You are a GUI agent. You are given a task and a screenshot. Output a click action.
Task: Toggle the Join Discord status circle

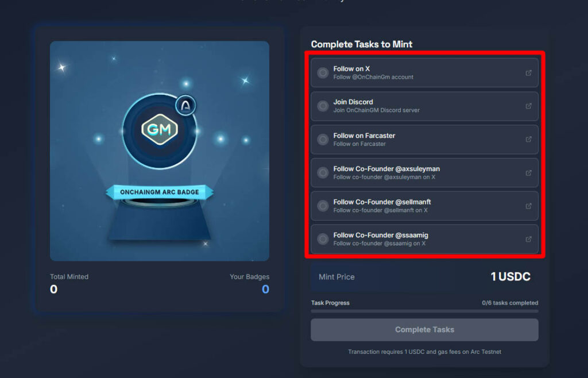(x=323, y=106)
